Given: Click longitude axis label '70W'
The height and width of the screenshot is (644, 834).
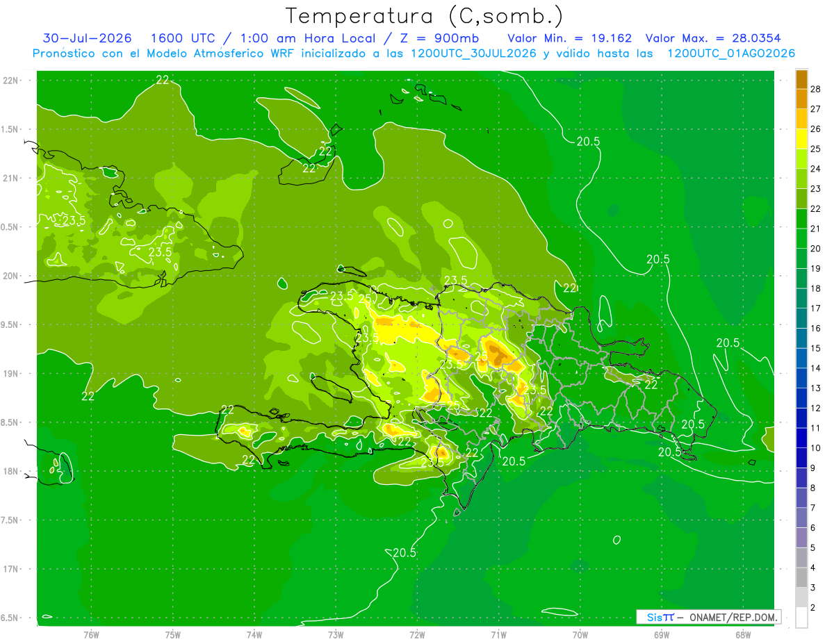Looking at the screenshot, I should [x=580, y=635].
